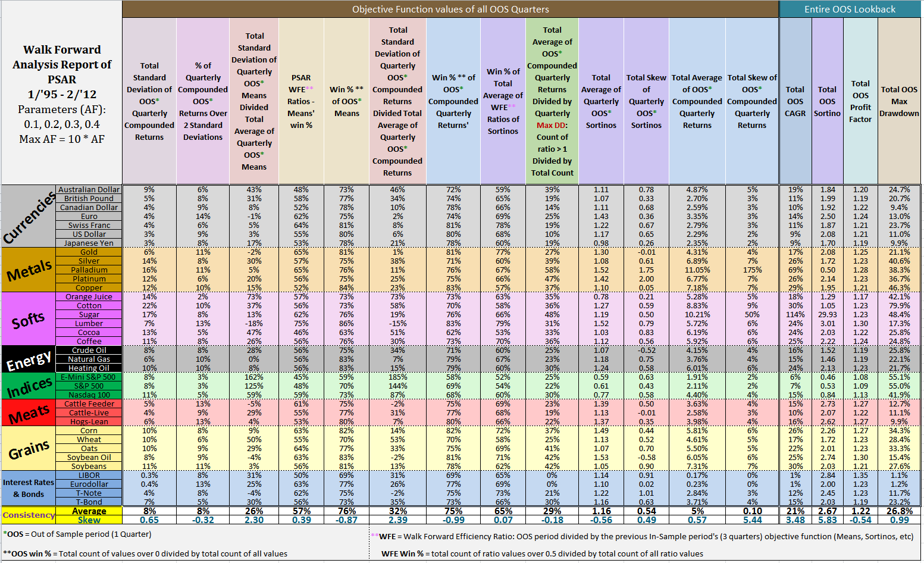This screenshot has width=924, height=563.
Task: Select the 'Sugar' row label
Action: [89, 314]
